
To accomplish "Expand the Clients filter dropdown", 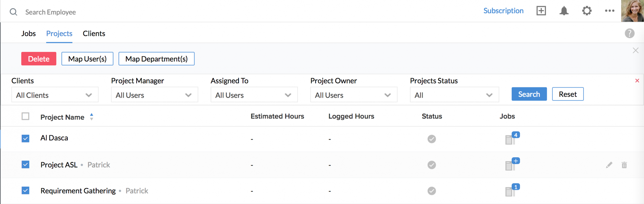I will 55,95.
